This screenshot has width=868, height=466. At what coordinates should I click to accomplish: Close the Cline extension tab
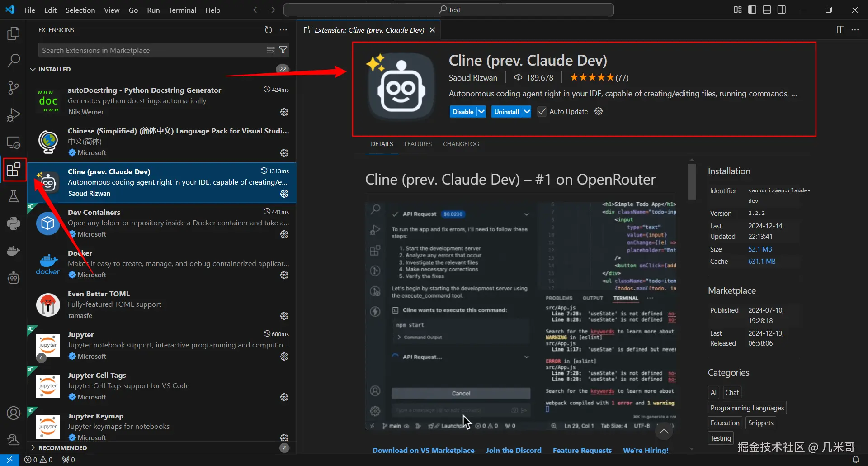point(432,30)
